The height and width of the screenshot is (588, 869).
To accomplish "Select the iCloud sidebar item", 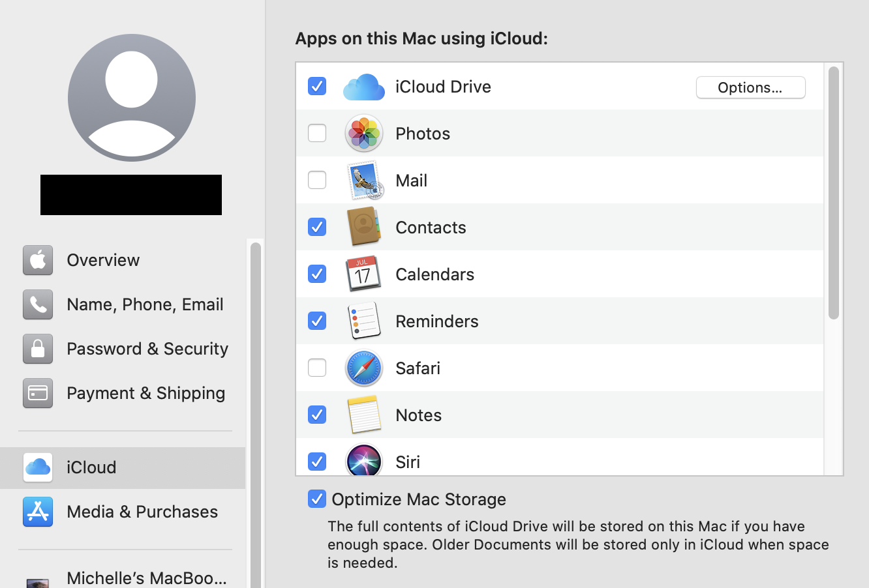I will [x=123, y=468].
